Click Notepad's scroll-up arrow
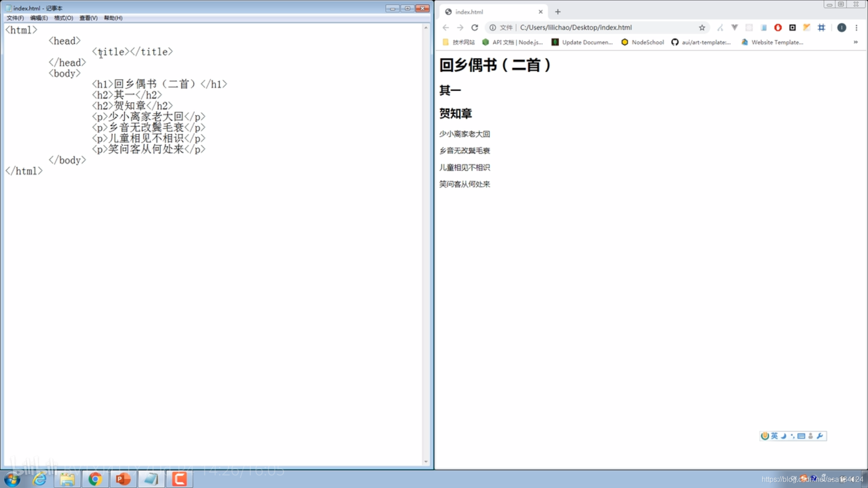 (x=426, y=28)
